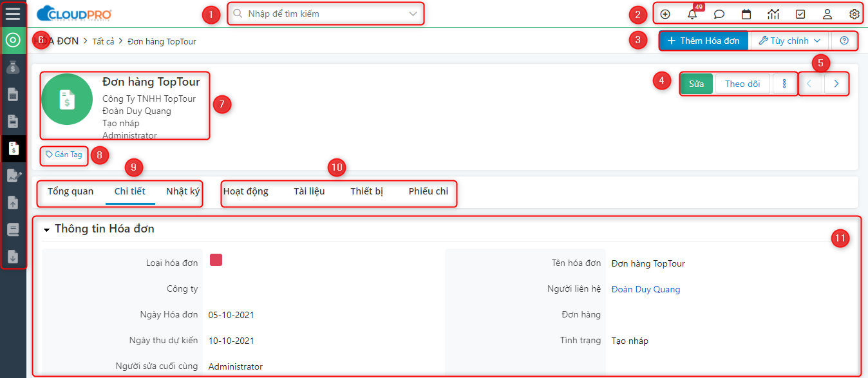Screen dimensions: 868x378
Task: Click the green Sửa button
Action: (x=696, y=84)
